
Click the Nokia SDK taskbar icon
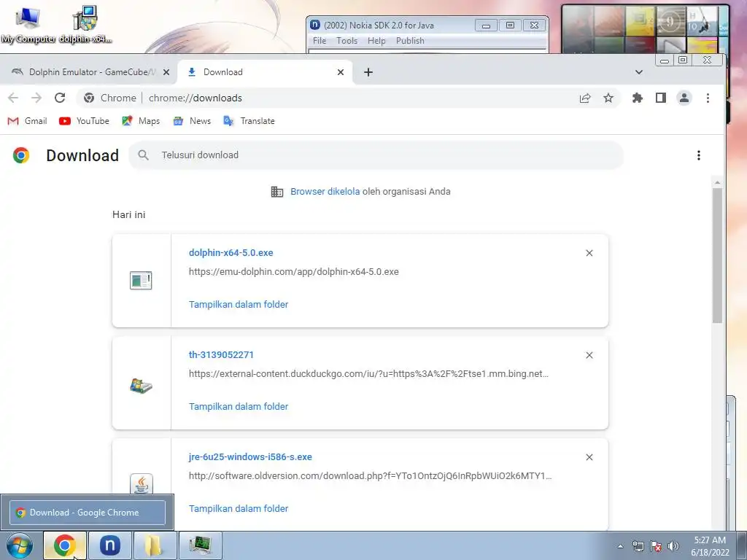(109, 545)
